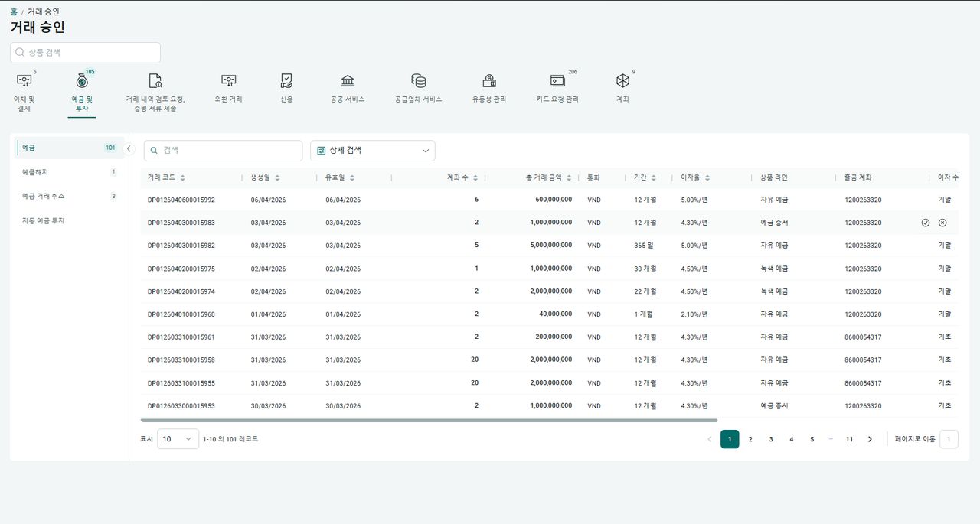
Task: Open the 공급업체 서비스 coins icon
Action: point(418,80)
